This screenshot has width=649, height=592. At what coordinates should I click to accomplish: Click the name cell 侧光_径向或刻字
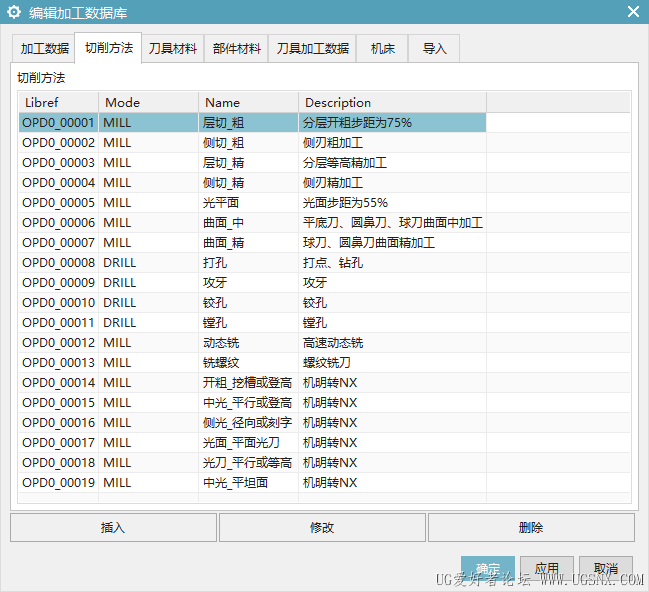(x=248, y=423)
